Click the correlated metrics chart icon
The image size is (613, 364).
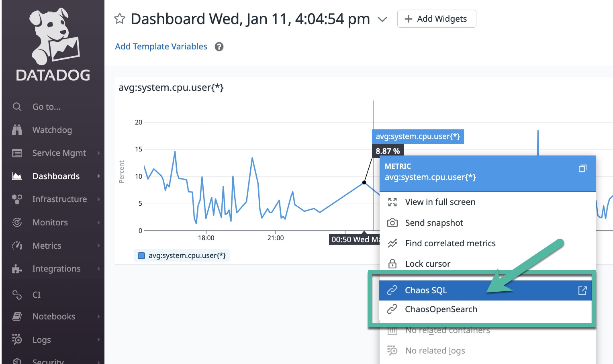(x=392, y=243)
